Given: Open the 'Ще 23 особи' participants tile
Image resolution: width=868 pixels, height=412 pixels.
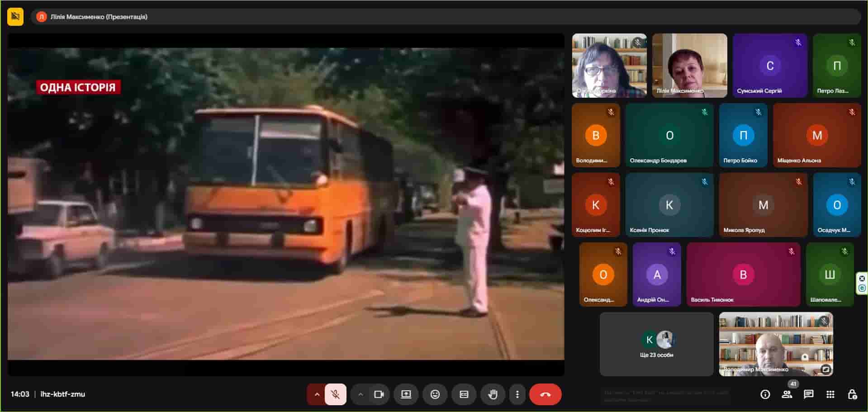Looking at the screenshot, I should pyautogui.click(x=656, y=344).
